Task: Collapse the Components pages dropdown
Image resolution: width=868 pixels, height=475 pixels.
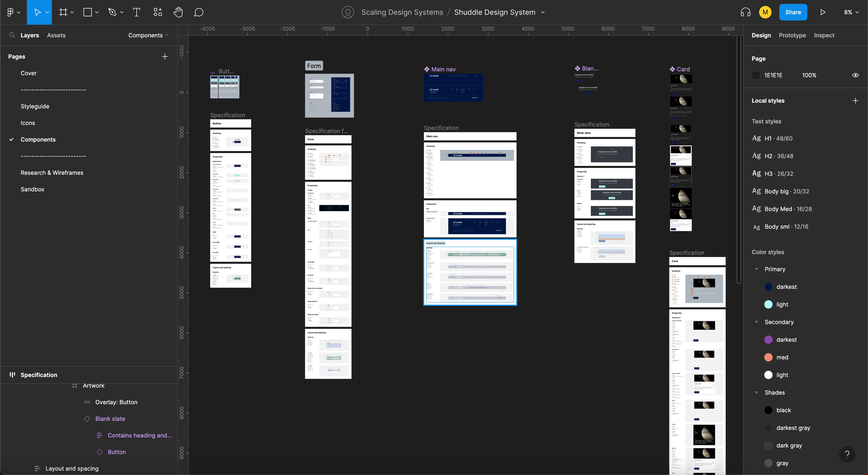Action: pyautogui.click(x=148, y=35)
